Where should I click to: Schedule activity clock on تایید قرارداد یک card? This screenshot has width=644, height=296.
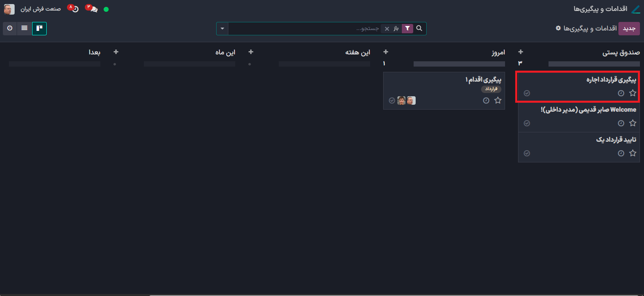(621, 153)
